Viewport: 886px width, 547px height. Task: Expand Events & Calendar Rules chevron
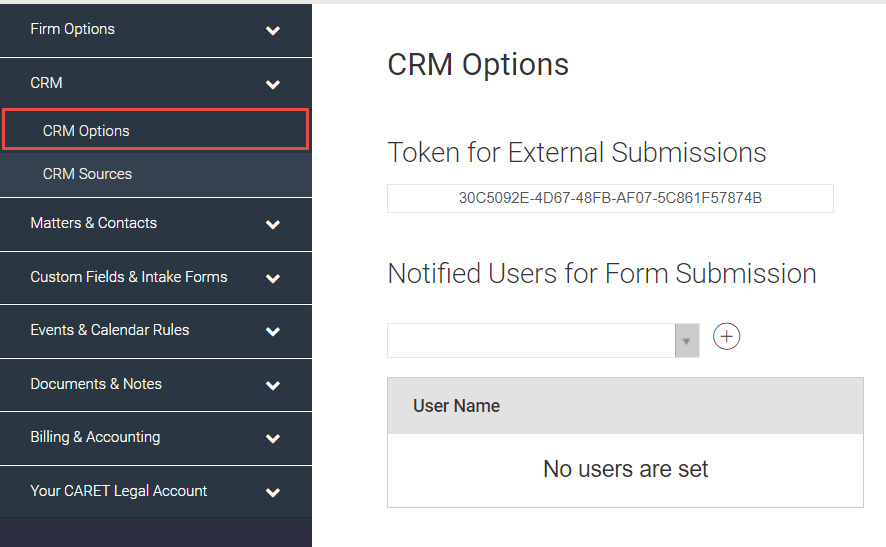273,332
